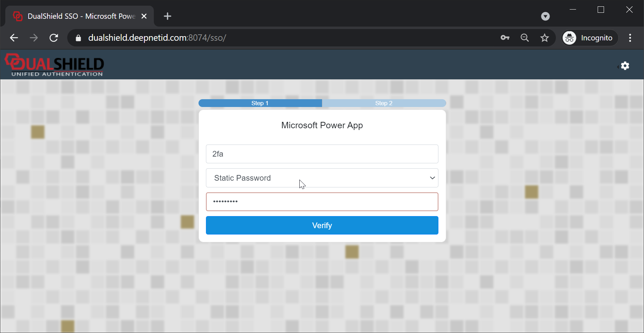This screenshot has height=333, width=644.
Task: Click the DualShield settings gear icon
Action: click(x=625, y=66)
